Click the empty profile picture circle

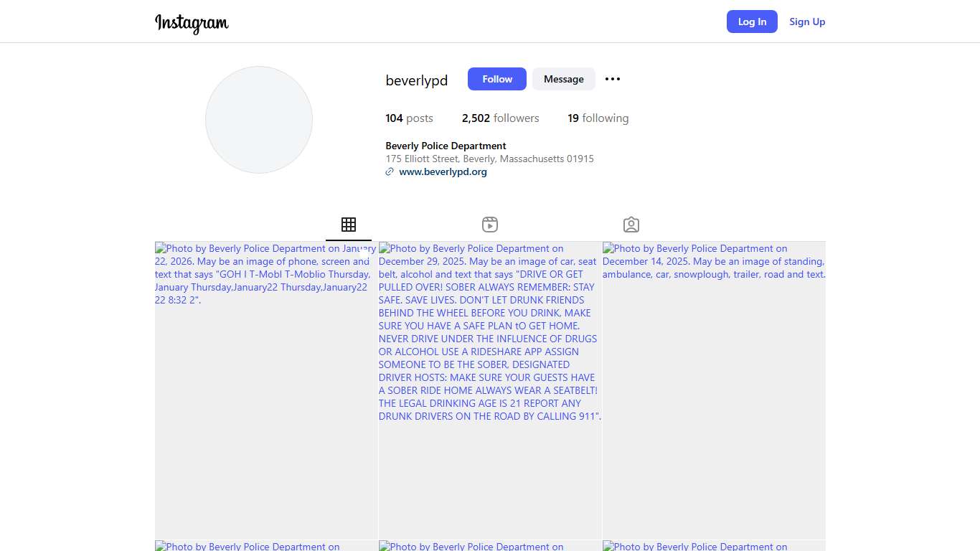259,120
